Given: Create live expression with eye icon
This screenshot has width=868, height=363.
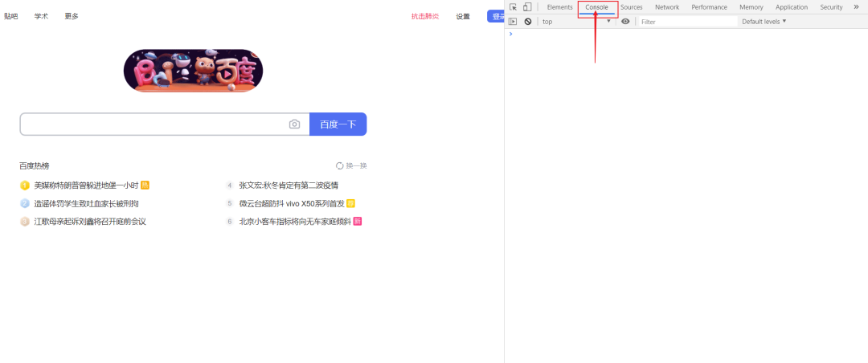Looking at the screenshot, I should pos(625,22).
